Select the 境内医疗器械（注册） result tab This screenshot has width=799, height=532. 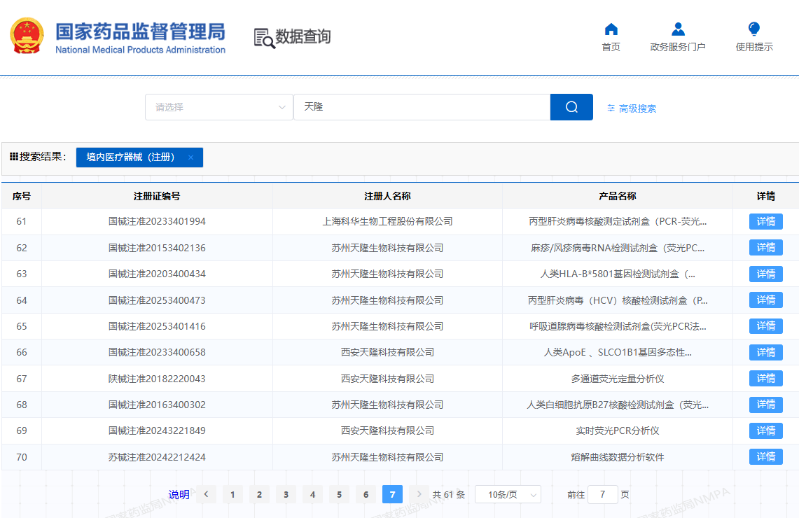pyautogui.click(x=131, y=157)
